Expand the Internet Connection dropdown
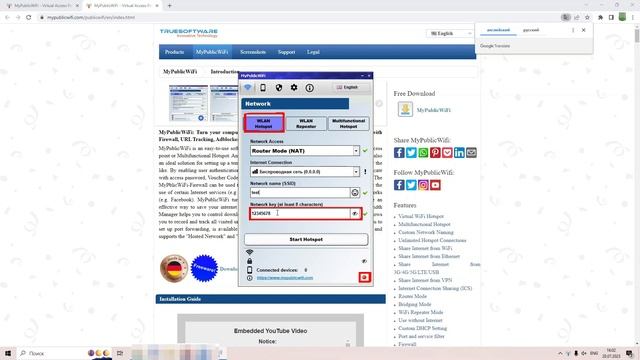The height and width of the screenshot is (360, 640). click(356, 172)
